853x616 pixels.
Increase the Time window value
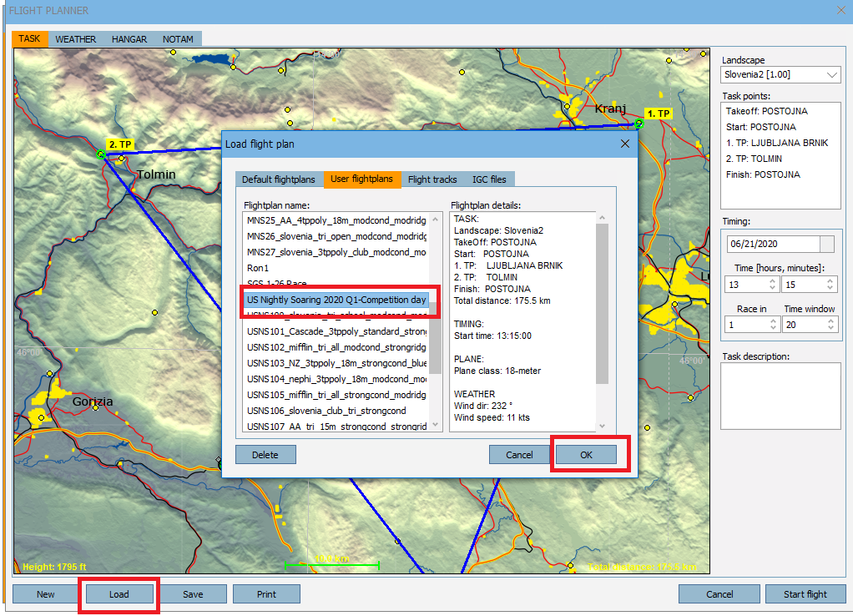click(x=830, y=321)
